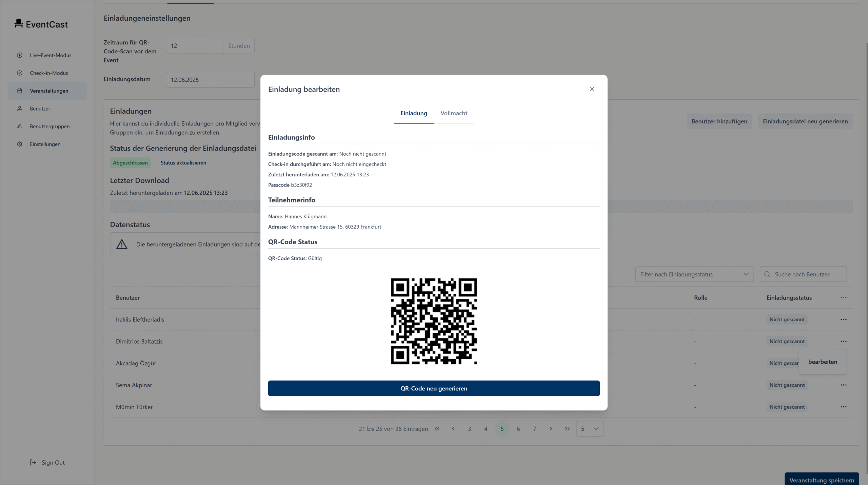Close the Einladung bearbeiten dialog
This screenshot has width=868, height=485.
[x=592, y=89]
